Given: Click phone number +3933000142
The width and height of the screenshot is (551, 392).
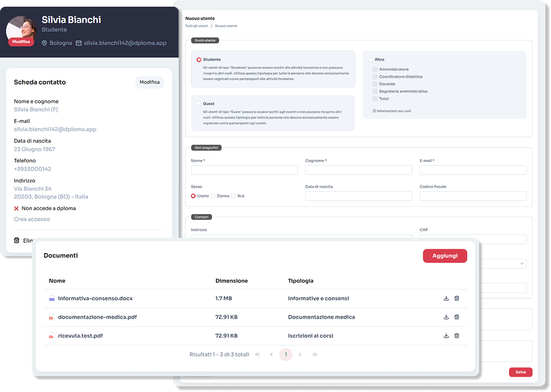Looking at the screenshot, I should (33, 169).
